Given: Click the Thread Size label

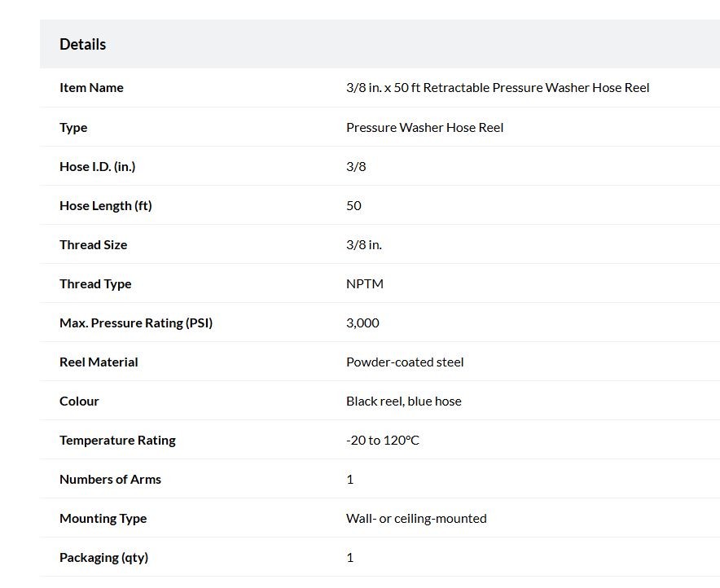Looking at the screenshot, I should coord(93,244).
